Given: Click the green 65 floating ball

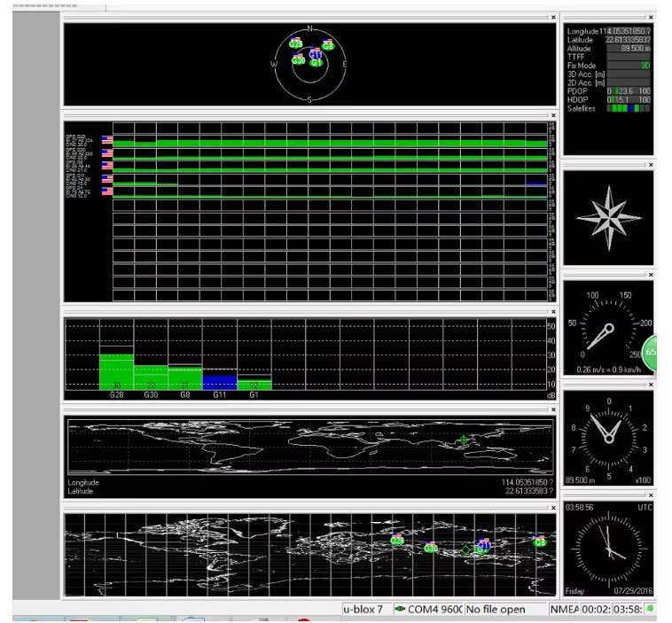Looking at the screenshot, I should [x=649, y=353].
